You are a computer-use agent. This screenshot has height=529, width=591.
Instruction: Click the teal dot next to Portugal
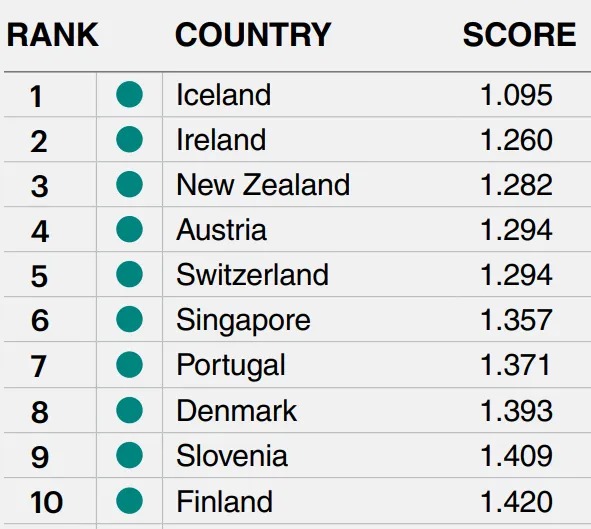coord(129,364)
